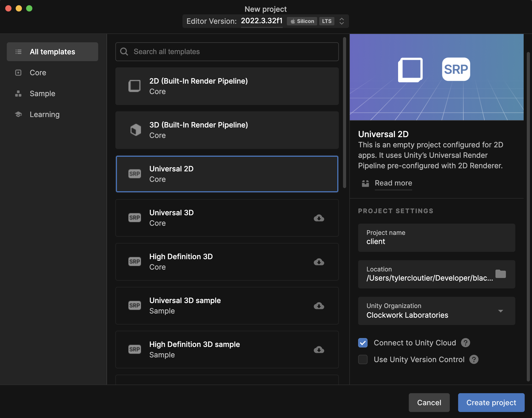This screenshot has width=532, height=418.
Task: Uncheck Connect to Unity Cloud
Action: pos(363,343)
